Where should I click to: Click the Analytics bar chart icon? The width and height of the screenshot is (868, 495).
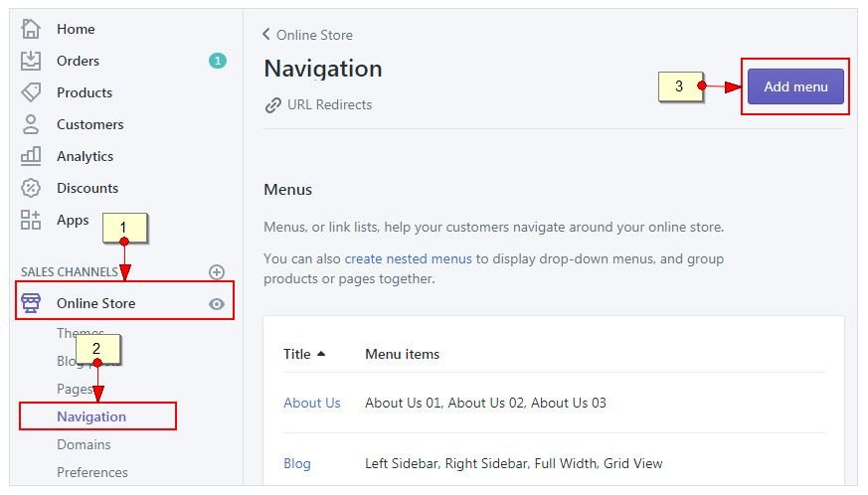click(31, 156)
